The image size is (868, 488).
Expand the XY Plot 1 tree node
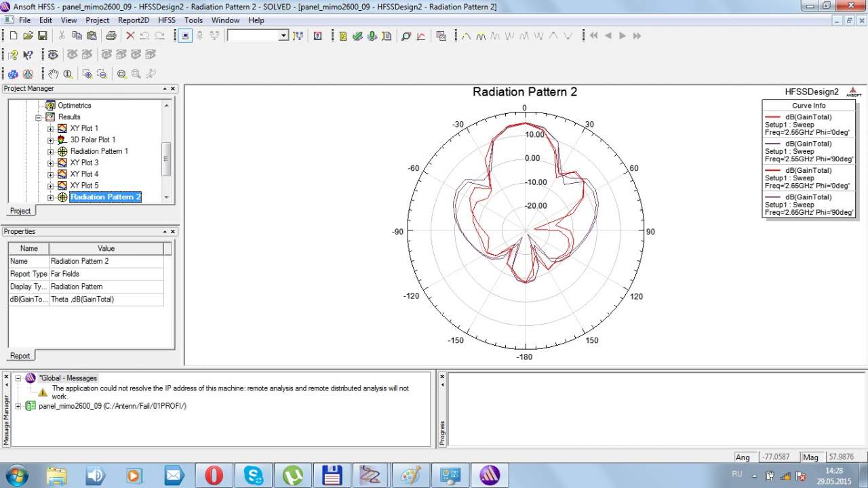[50, 129]
